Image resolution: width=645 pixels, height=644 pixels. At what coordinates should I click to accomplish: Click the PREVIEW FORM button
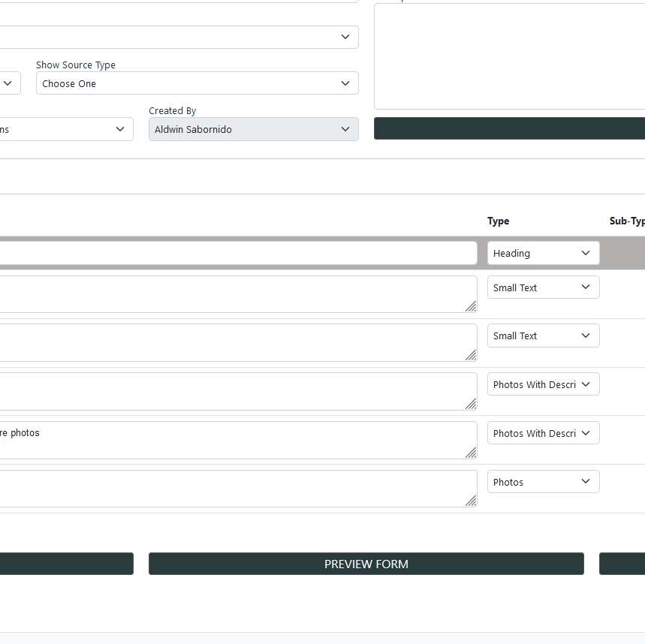[366, 564]
